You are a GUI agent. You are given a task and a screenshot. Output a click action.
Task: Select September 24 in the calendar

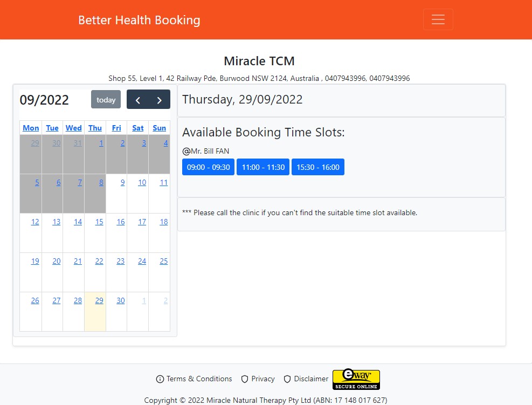[x=142, y=261]
